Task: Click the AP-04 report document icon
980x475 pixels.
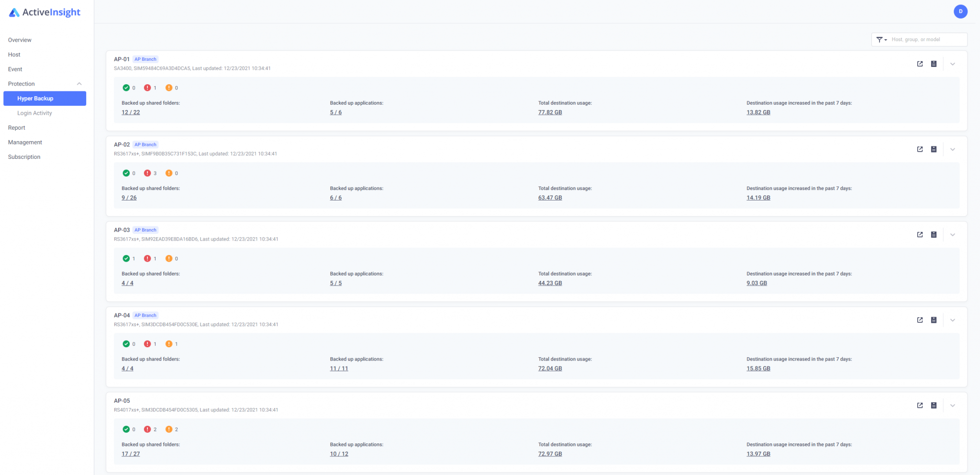Action: (x=934, y=320)
